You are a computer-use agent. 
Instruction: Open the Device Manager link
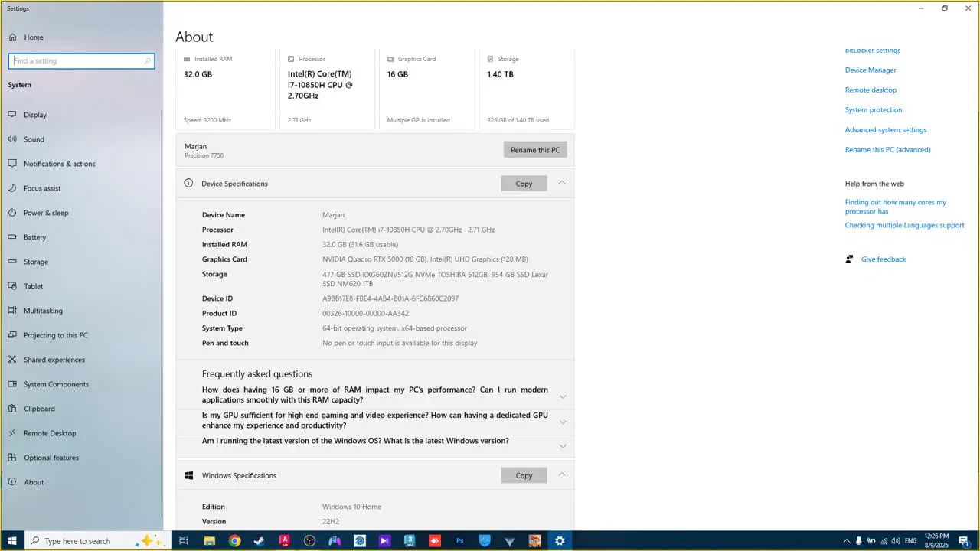(x=871, y=70)
